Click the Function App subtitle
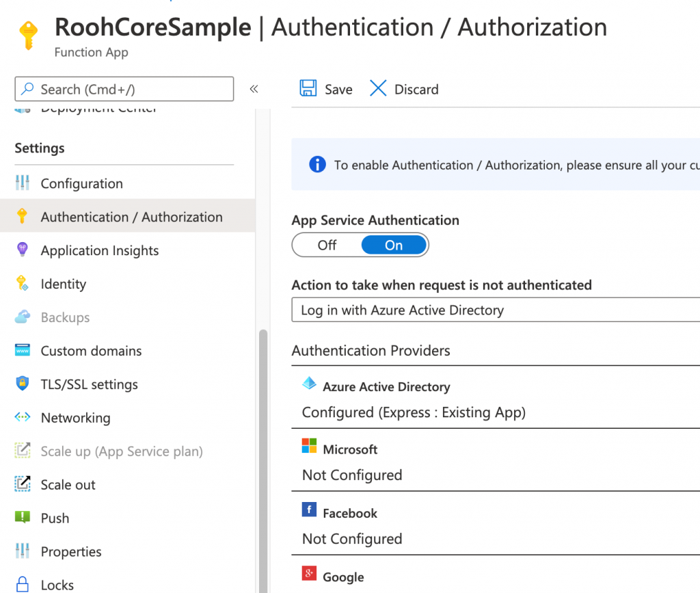The image size is (700, 593). click(92, 52)
